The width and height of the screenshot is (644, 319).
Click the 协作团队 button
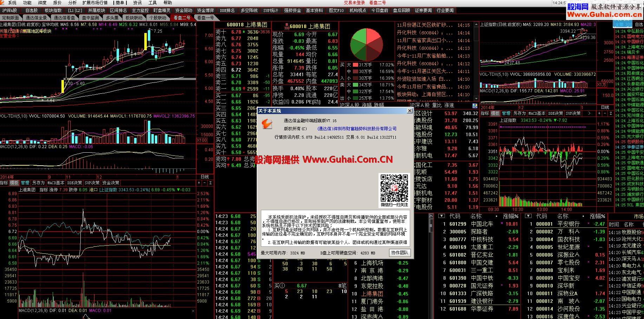tap(400, 253)
